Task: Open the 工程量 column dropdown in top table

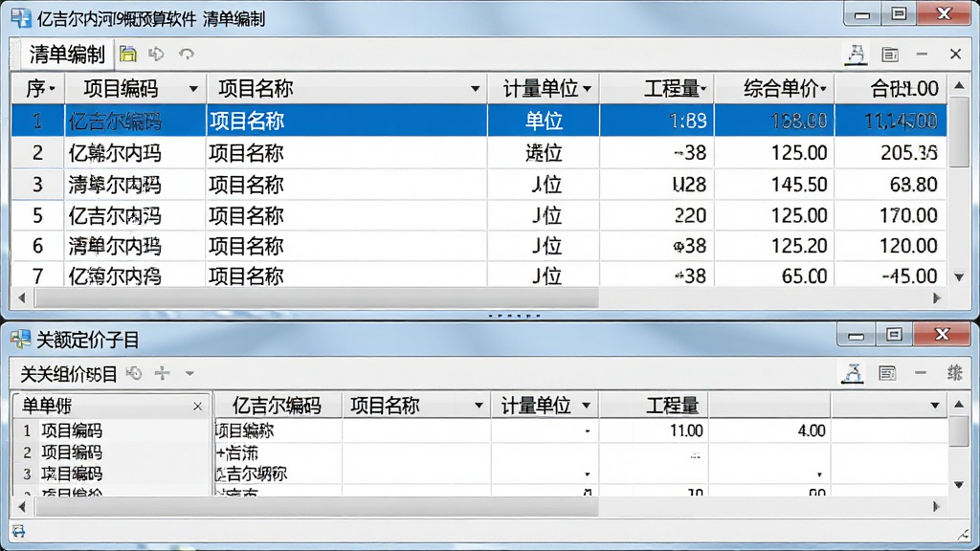Action: 703,89
